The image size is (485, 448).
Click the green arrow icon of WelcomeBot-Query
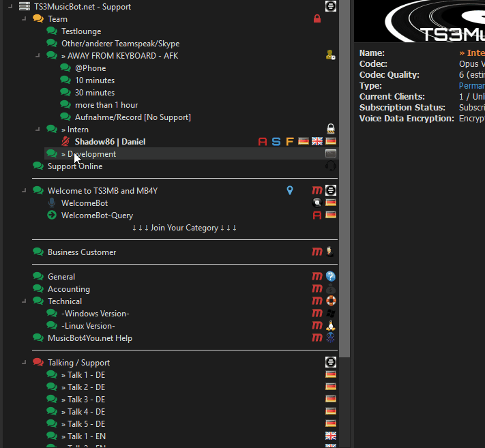tap(52, 215)
